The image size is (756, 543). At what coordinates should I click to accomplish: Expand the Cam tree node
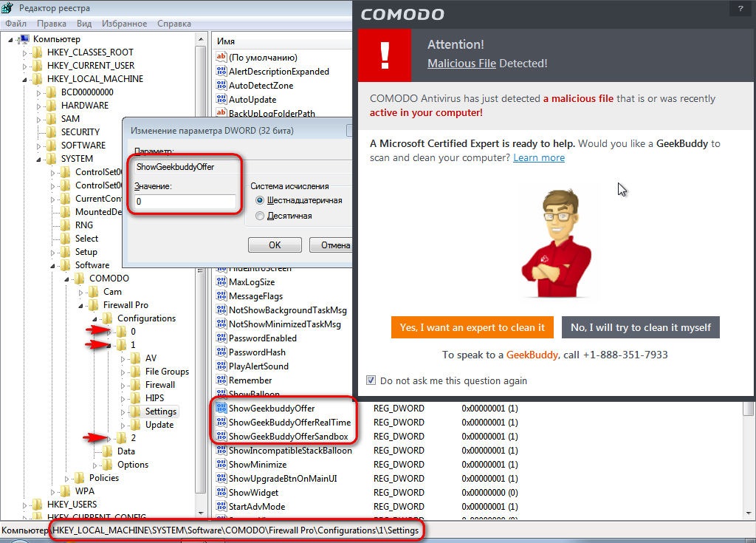(81, 292)
